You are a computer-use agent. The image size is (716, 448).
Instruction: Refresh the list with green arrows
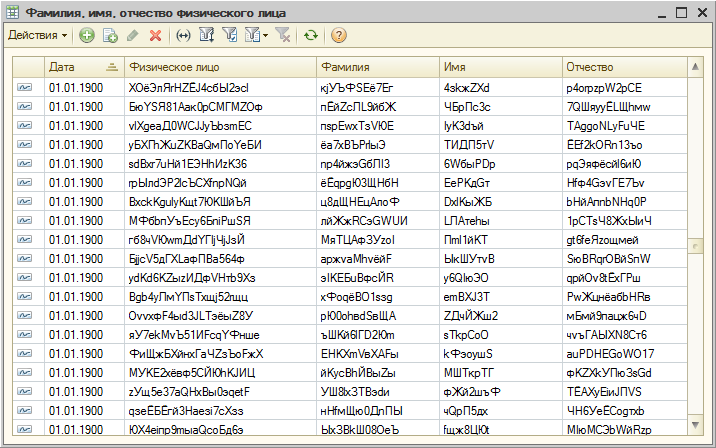311,35
